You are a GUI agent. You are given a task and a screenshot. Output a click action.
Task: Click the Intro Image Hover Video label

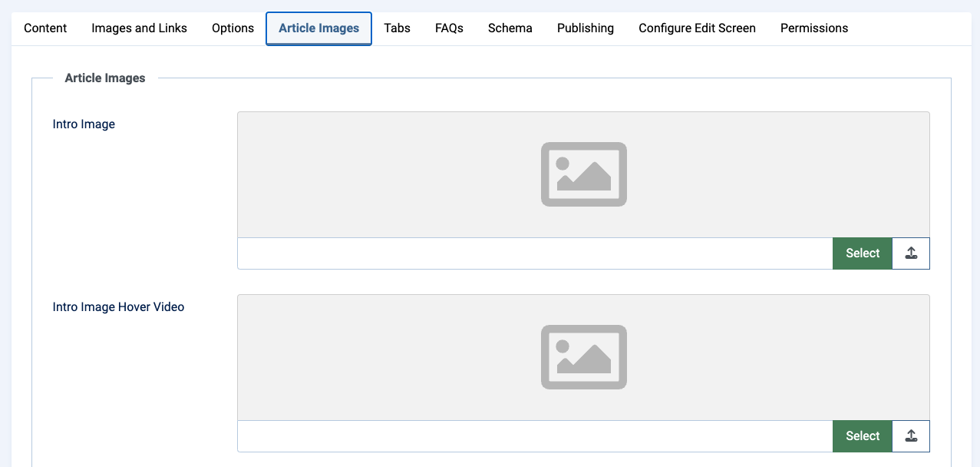tap(118, 307)
